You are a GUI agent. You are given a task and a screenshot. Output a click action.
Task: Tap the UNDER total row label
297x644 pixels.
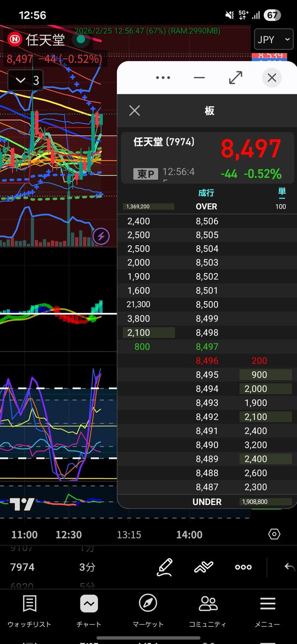(x=207, y=502)
